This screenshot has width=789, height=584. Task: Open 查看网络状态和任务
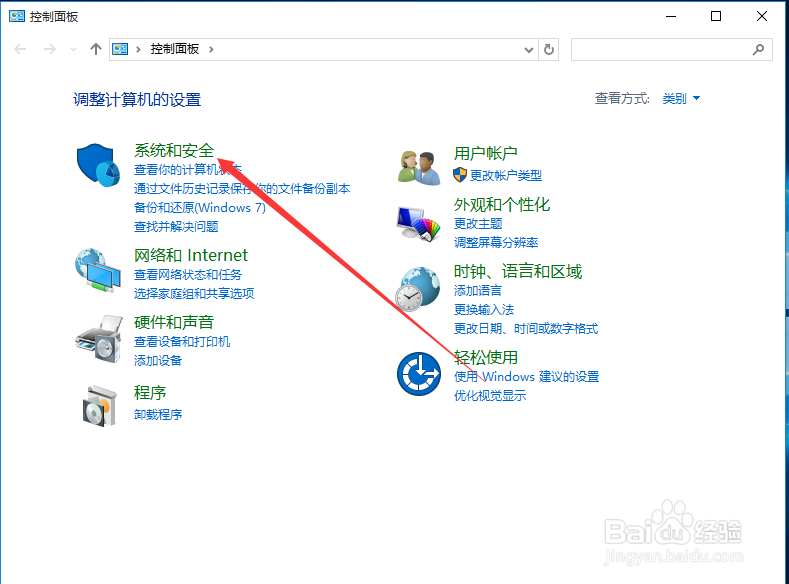coord(188,275)
